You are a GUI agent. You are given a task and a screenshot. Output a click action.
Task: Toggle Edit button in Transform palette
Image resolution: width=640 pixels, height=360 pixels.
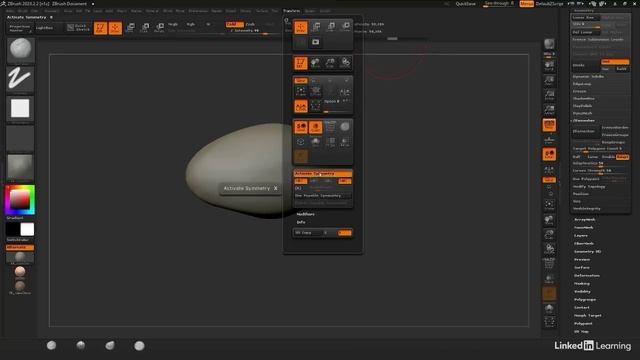(301, 63)
